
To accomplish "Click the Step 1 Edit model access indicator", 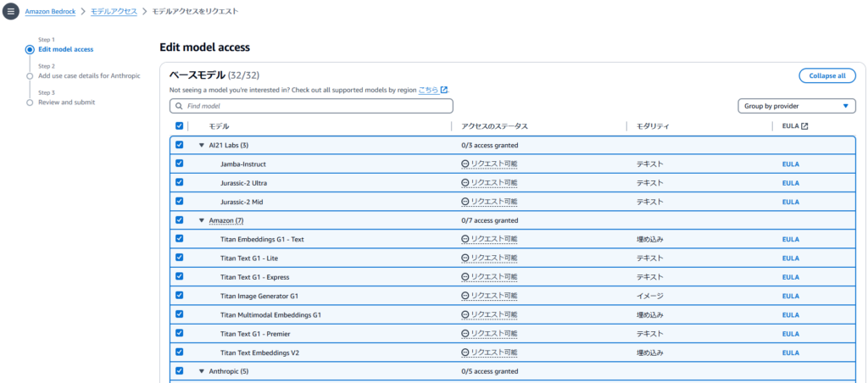I will pyautogui.click(x=30, y=49).
